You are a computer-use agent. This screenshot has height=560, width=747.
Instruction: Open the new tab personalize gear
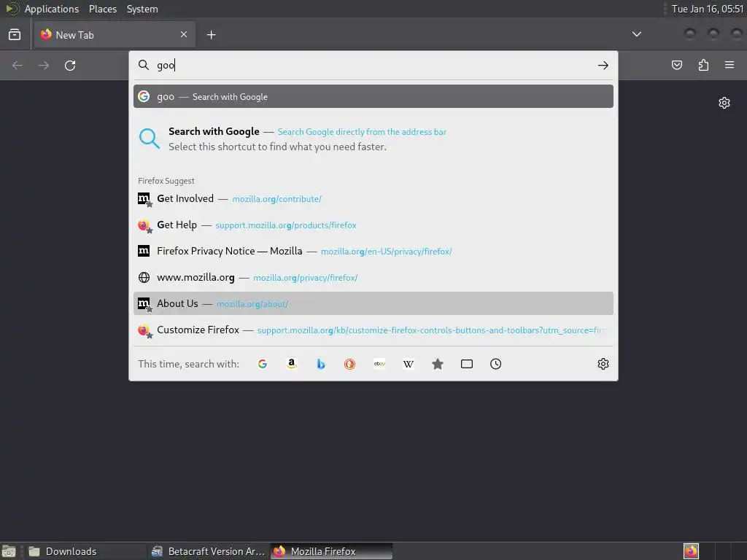(724, 103)
